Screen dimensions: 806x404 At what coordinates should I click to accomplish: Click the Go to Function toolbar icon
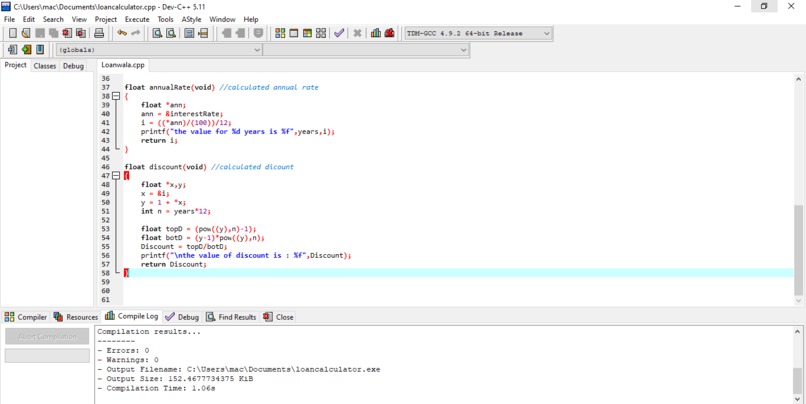click(x=189, y=33)
